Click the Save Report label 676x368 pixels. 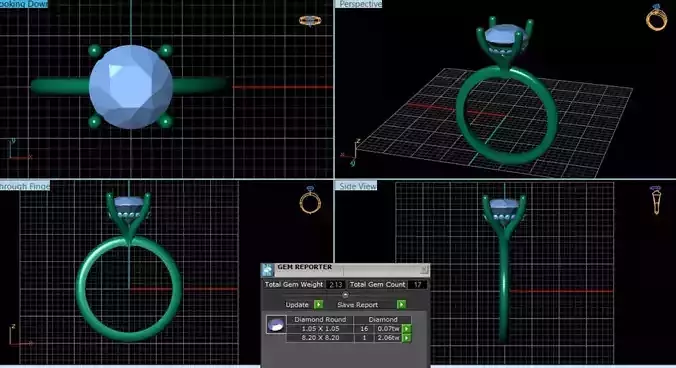click(357, 305)
